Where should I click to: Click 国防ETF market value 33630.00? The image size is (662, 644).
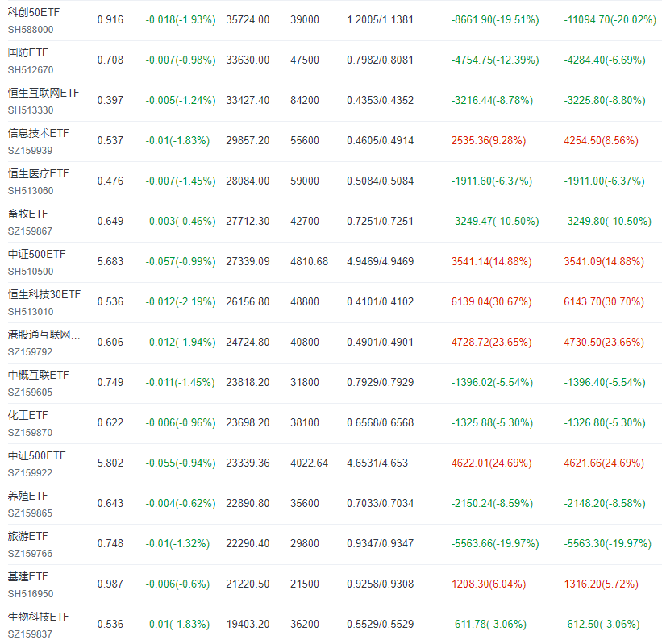pos(248,60)
